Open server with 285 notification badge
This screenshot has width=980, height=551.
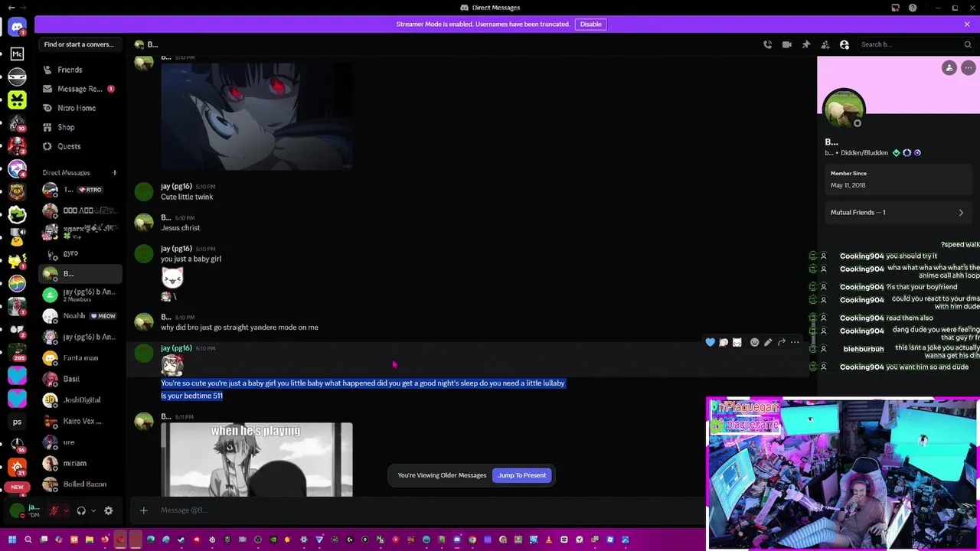17,352
